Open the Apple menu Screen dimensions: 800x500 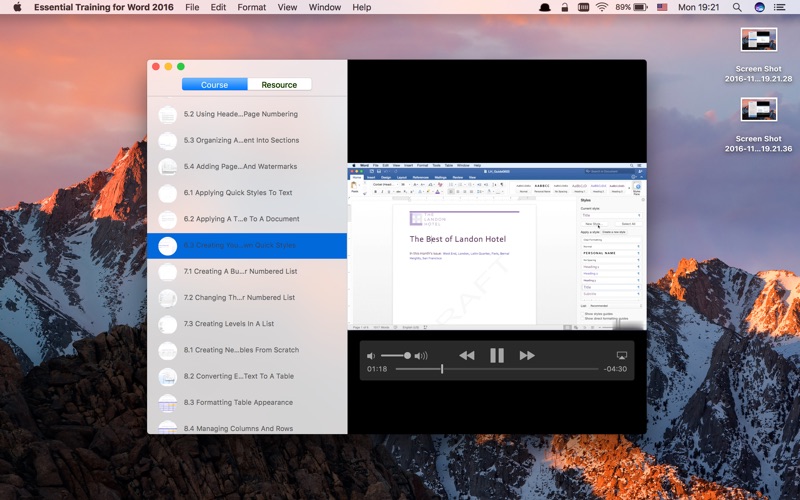tap(17, 7)
